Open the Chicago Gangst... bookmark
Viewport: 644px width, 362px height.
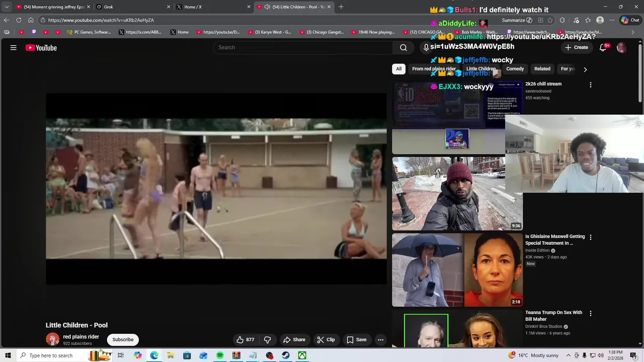[x=321, y=32]
